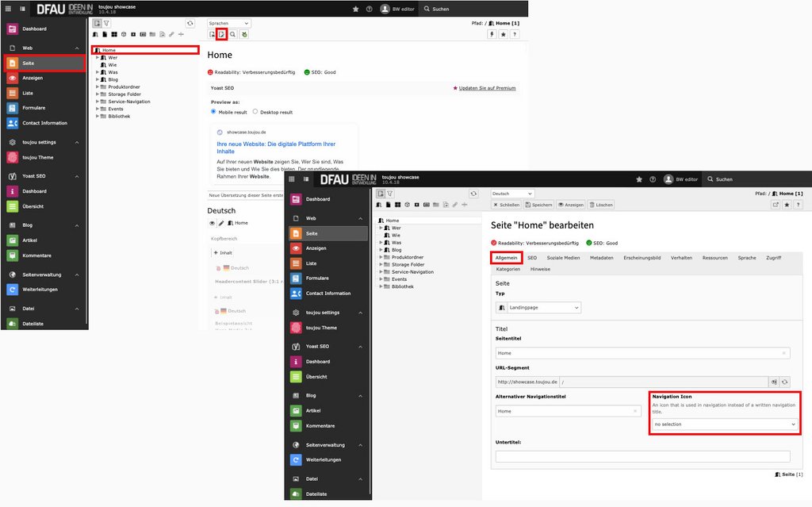Screen dimensions: 812x507
Task: Click the lightning bolt clear cache icon
Action: click(x=492, y=35)
